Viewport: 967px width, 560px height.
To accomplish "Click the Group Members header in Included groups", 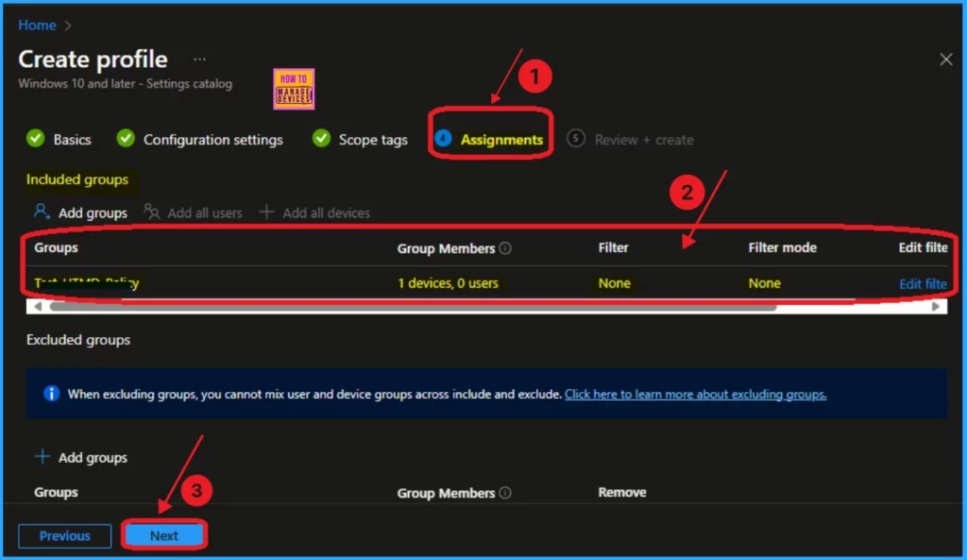I will 446,248.
